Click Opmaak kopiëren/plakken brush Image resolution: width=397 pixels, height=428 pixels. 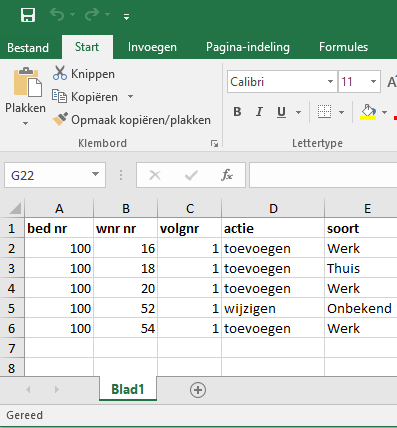(x=131, y=120)
